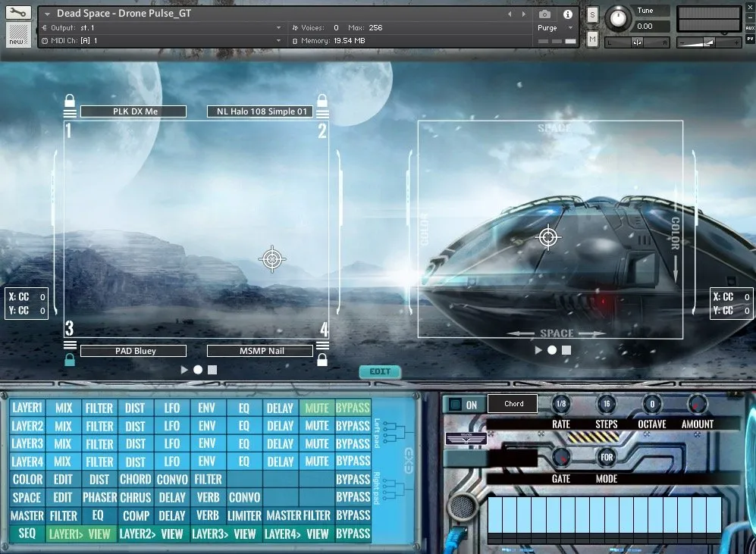Stop the left pad motion playback
Screen dimensions: 756x554
pos(212,370)
